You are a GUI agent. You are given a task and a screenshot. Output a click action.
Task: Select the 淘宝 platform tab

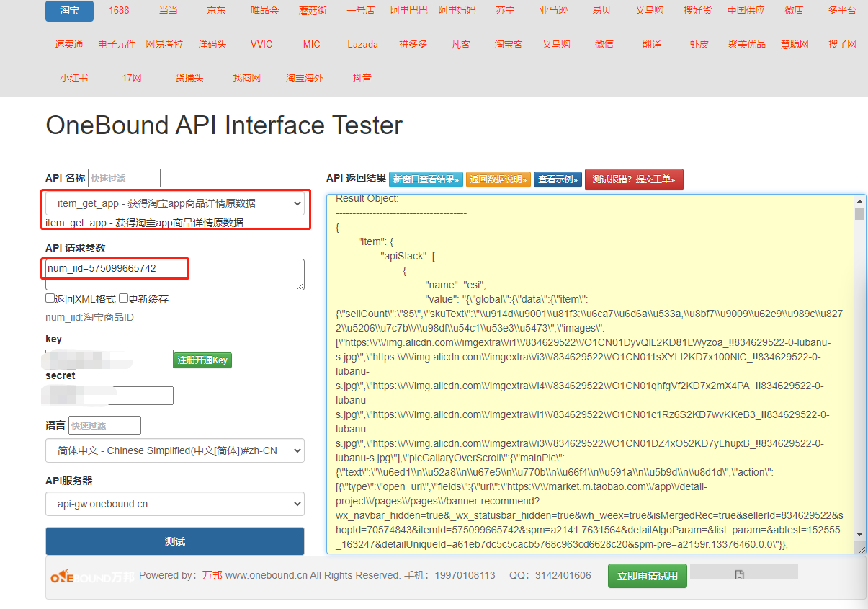coord(69,11)
